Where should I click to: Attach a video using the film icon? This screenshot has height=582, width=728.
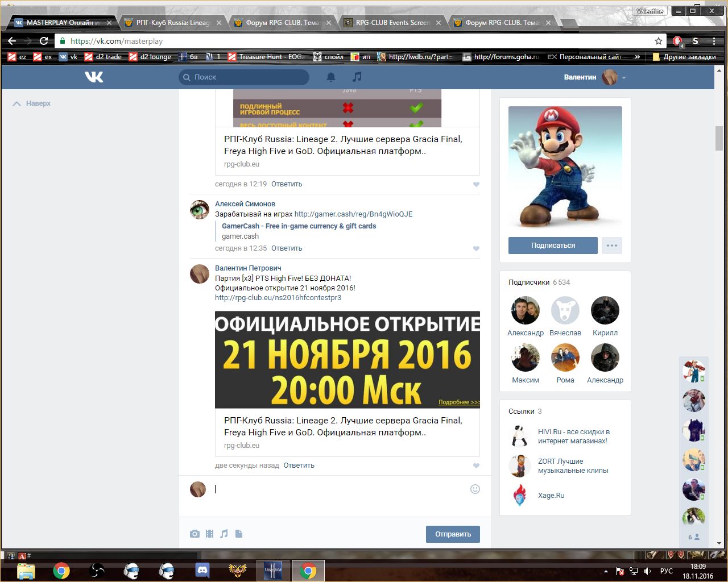[209, 534]
